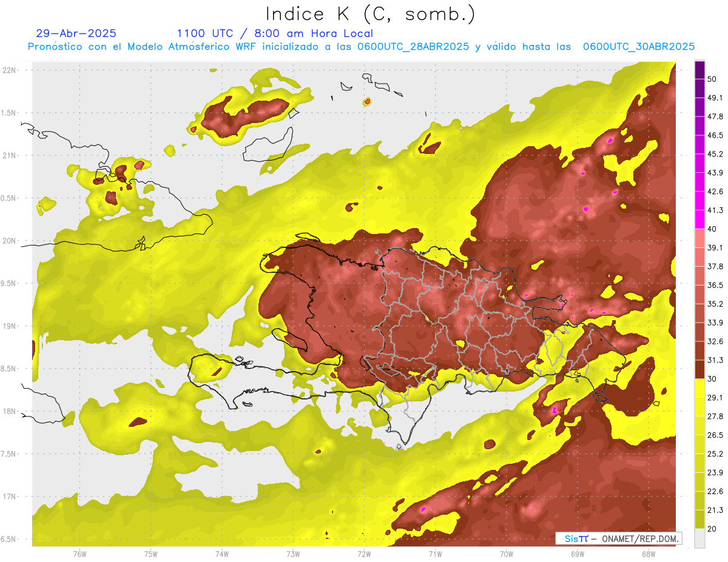This screenshot has width=728, height=562.
Task: Click "1100 UTC / 8:00 am Hora Local" text
Action: pos(275,33)
